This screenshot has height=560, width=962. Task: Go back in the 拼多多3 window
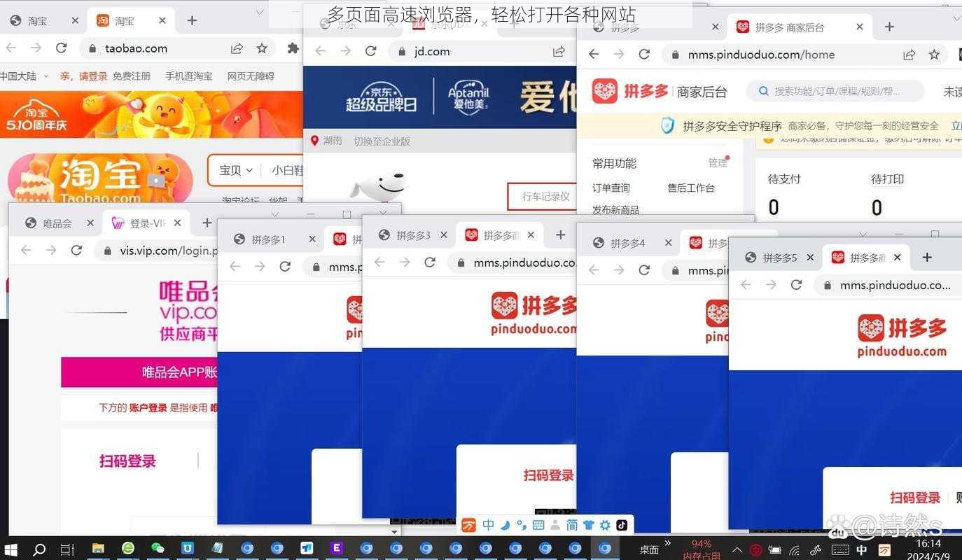(379, 262)
